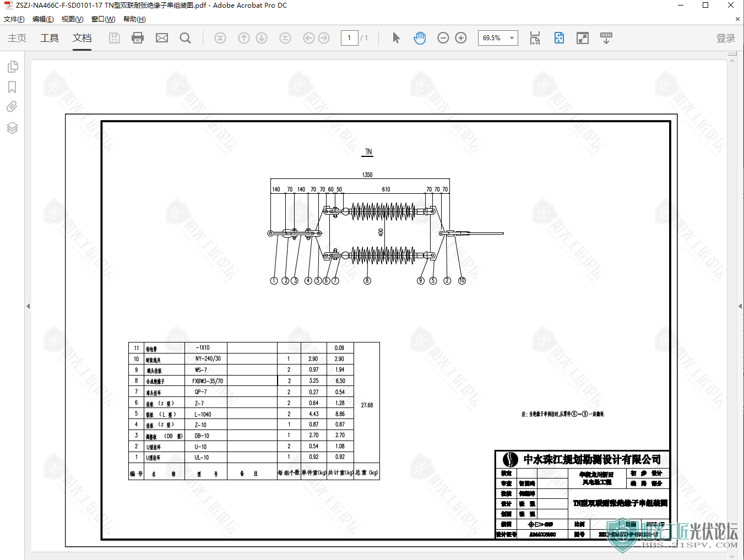Show next page arrow icon

pos(262,38)
